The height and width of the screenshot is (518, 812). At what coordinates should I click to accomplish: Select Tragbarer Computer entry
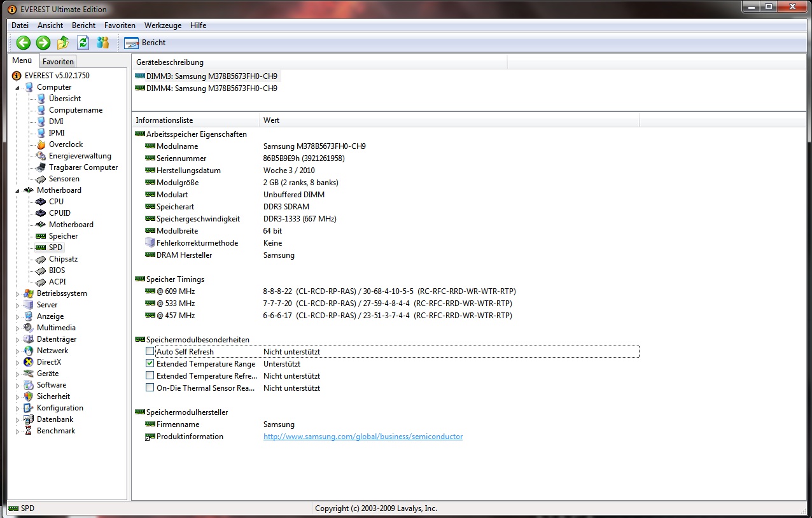coord(83,167)
